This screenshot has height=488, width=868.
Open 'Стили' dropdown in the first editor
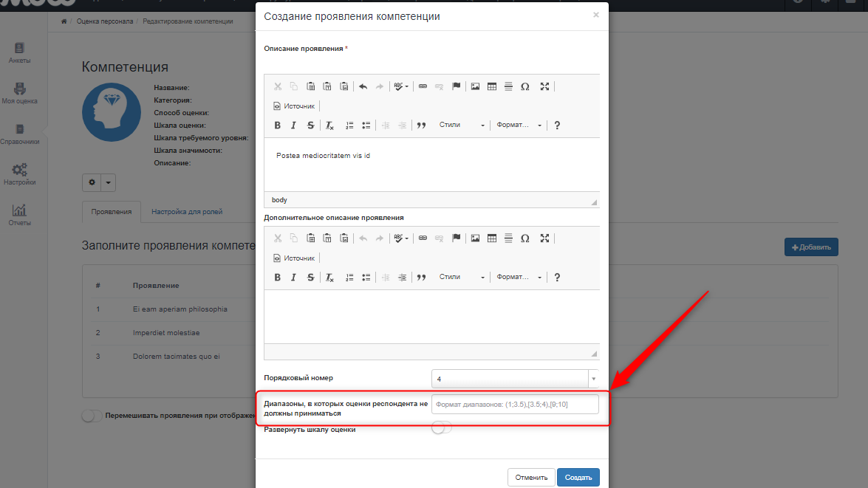[x=462, y=126]
